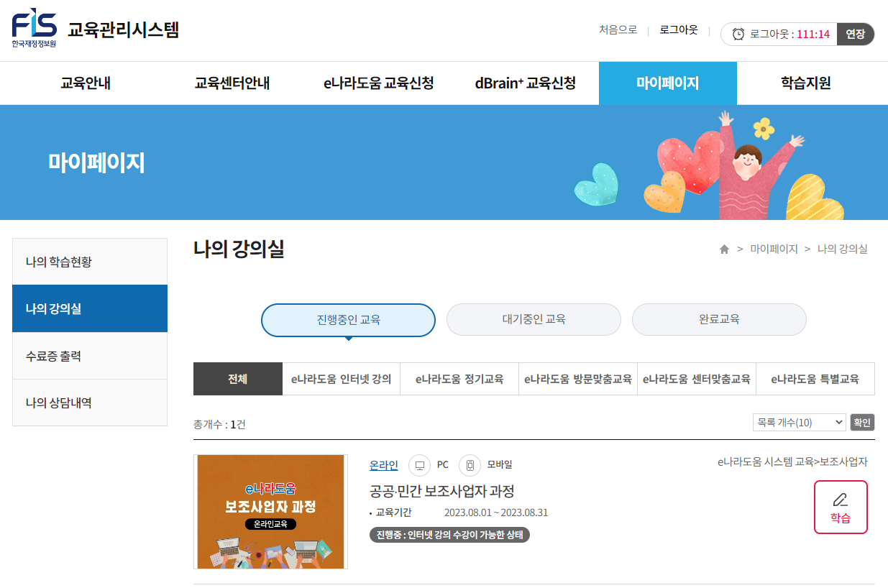The height and width of the screenshot is (588, 888).
Task: Select e나라도움 특별교육 tab
Action: (x=815, y=379)
